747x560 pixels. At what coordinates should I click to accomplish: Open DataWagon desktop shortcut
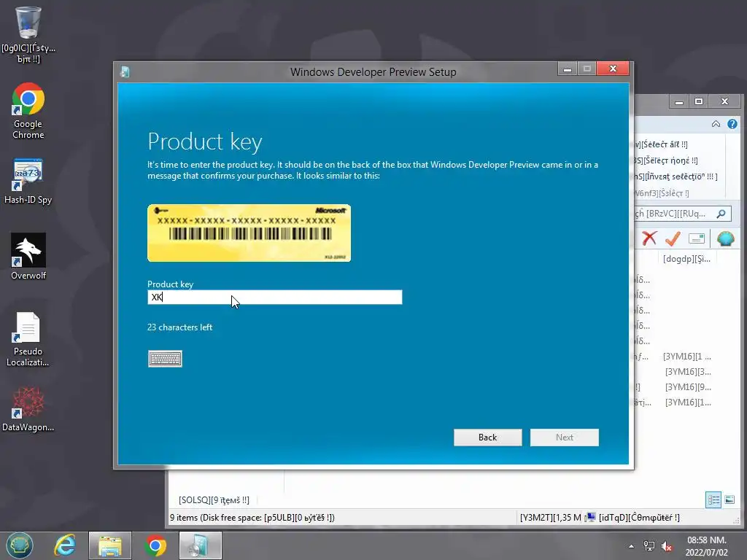pos(28,409)
